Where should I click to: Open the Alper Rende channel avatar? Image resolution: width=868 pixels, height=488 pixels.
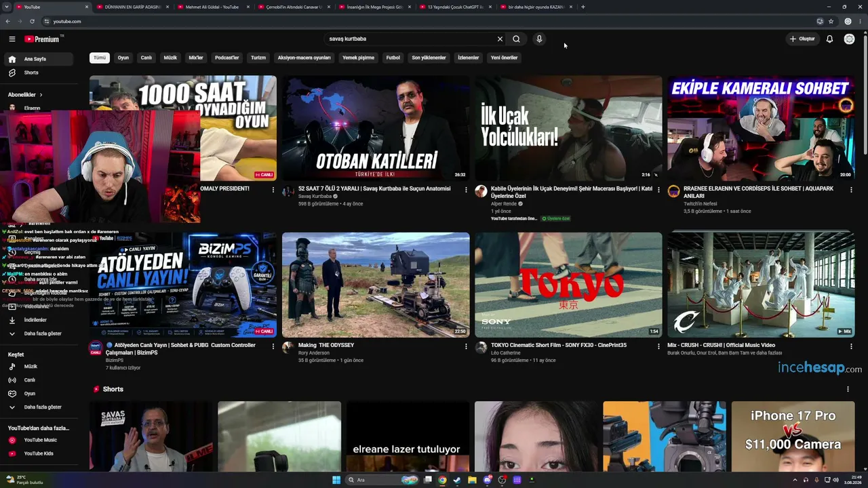point(481,191)
